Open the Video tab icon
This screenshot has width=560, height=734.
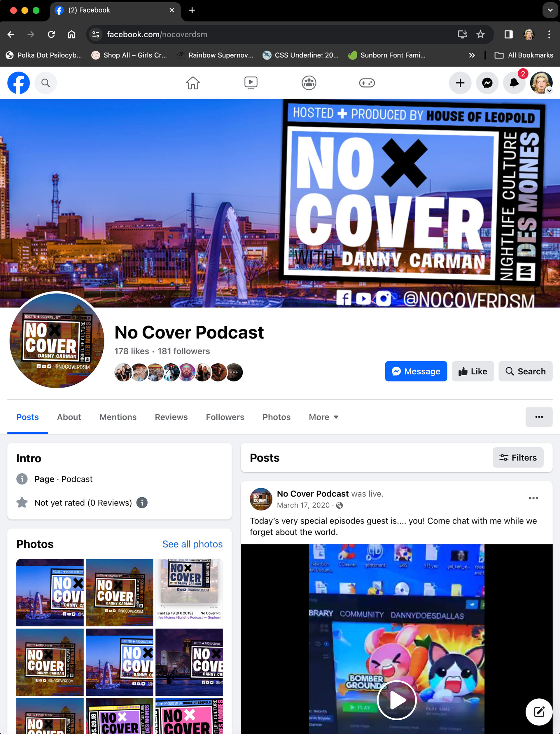[x=251, y=83]
